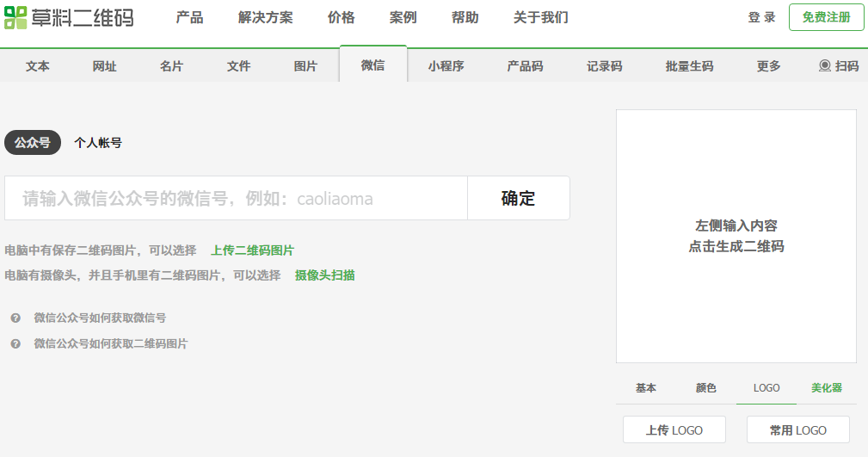
Task: Click the 常用 LOGO button
Action: pyautogui.click(x=798, y=429)
